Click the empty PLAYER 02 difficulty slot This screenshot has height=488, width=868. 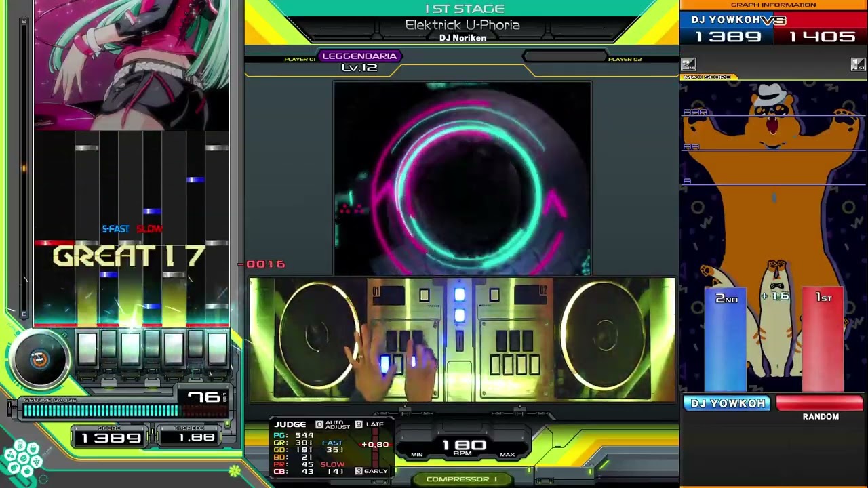(564, 56)
